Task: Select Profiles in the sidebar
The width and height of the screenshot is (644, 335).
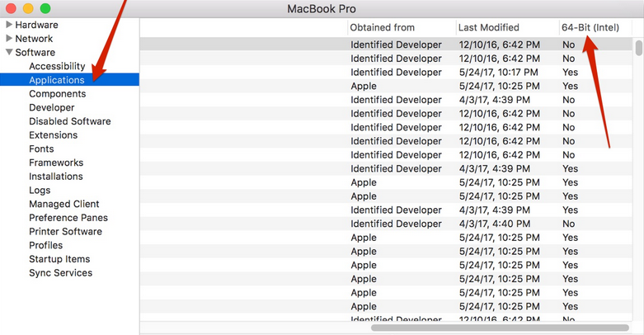Action: pyautogui.click(x=46, y=245)
